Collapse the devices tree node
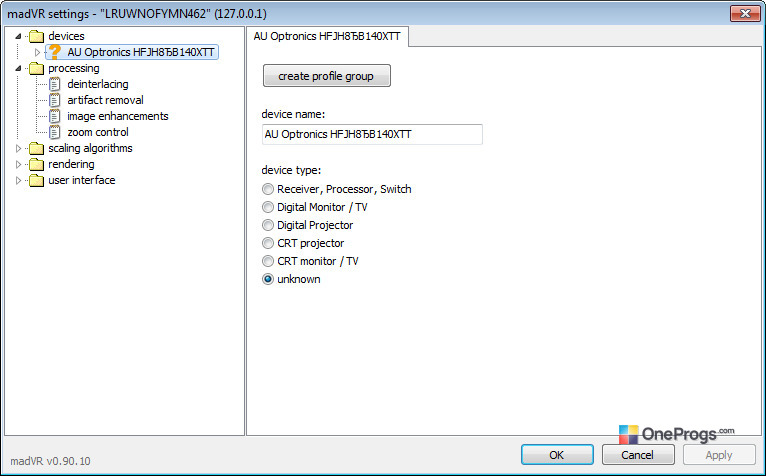766x476 pixels. point(19,36)
